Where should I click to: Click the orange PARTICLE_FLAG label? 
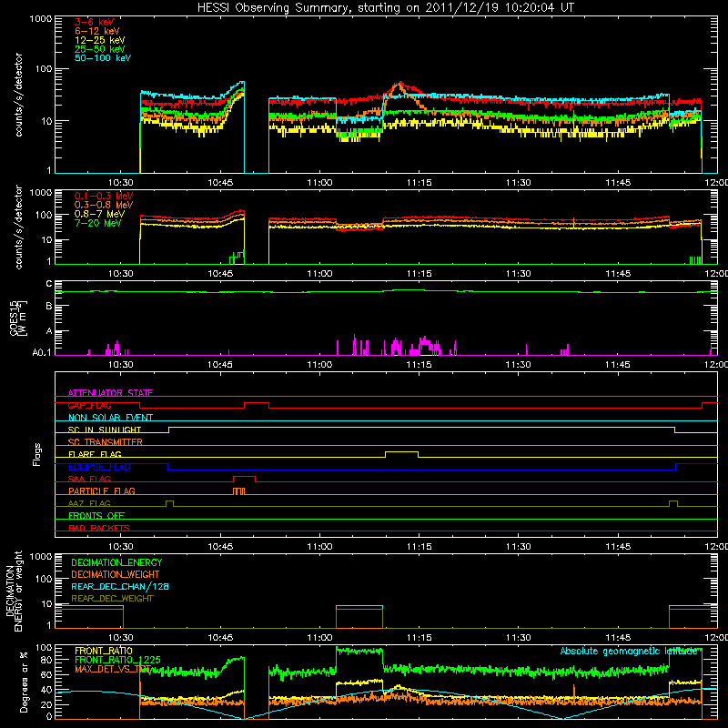[x=101, y=490]
